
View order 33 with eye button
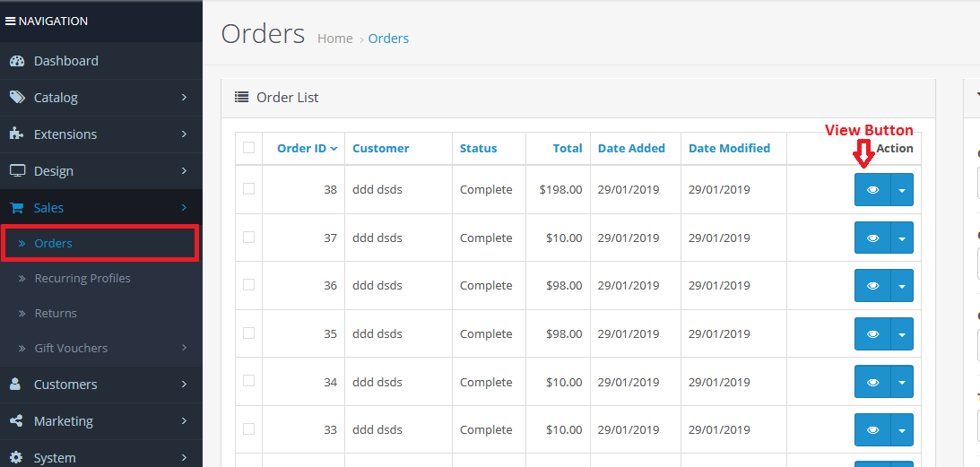tap(872, 429)
